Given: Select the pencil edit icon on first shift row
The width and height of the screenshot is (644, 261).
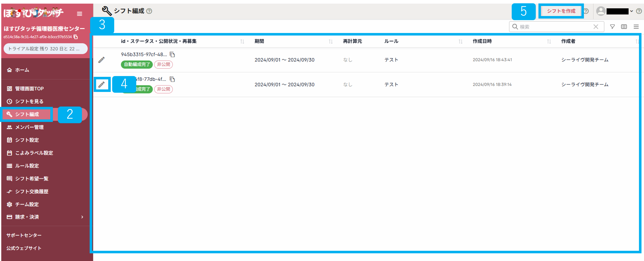Looking at the screenshot, I should (101, 60).
